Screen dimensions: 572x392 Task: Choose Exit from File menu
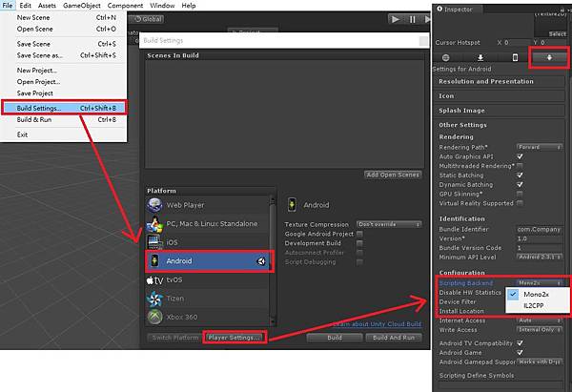click(64, 134)
